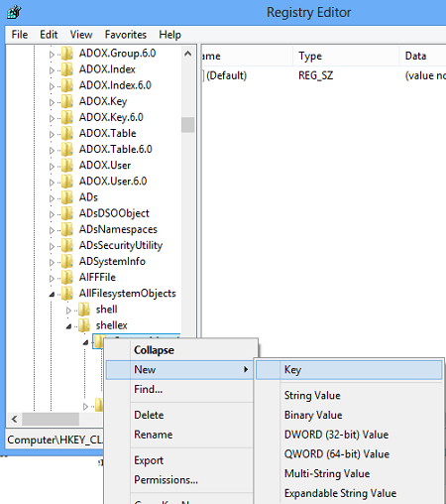Click the Type column header

point(346,56)
